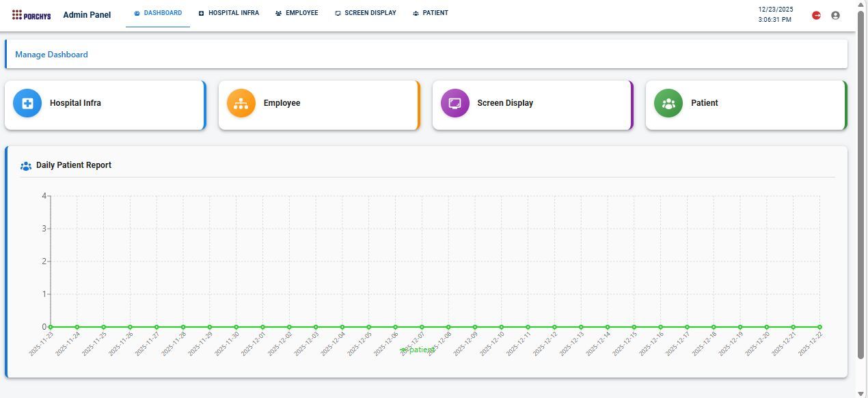
Task: Open the Hospital Infra menu
Action: 228,13
